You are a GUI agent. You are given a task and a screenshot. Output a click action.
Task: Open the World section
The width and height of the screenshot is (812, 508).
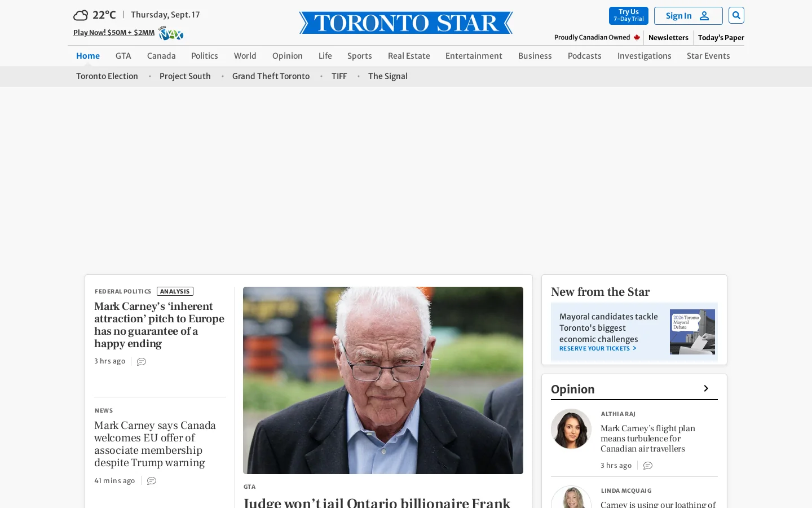point(245,56)
